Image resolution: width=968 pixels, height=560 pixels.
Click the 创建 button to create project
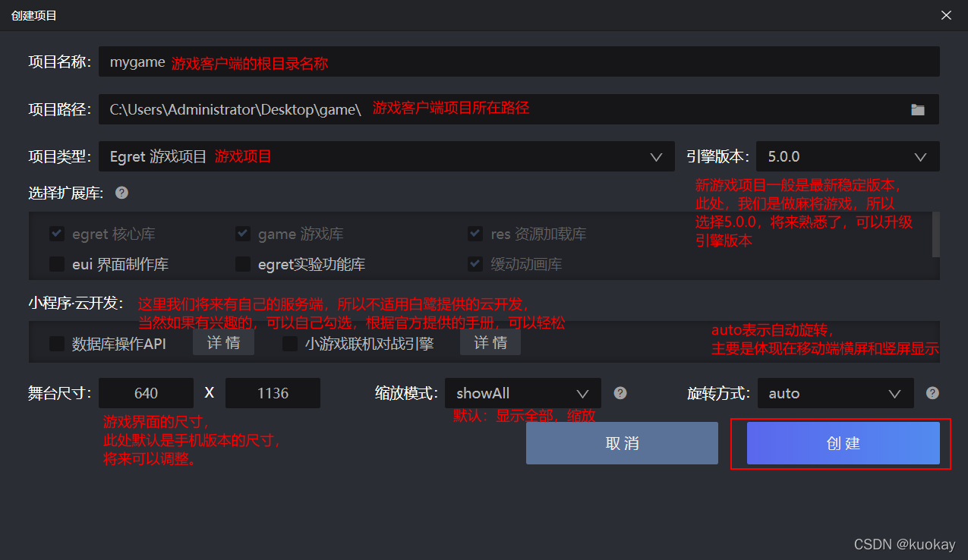tap(843, 443)
